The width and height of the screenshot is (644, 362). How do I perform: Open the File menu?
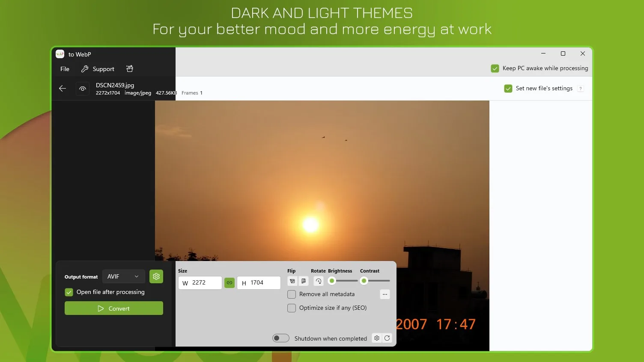tap(65, 69)
